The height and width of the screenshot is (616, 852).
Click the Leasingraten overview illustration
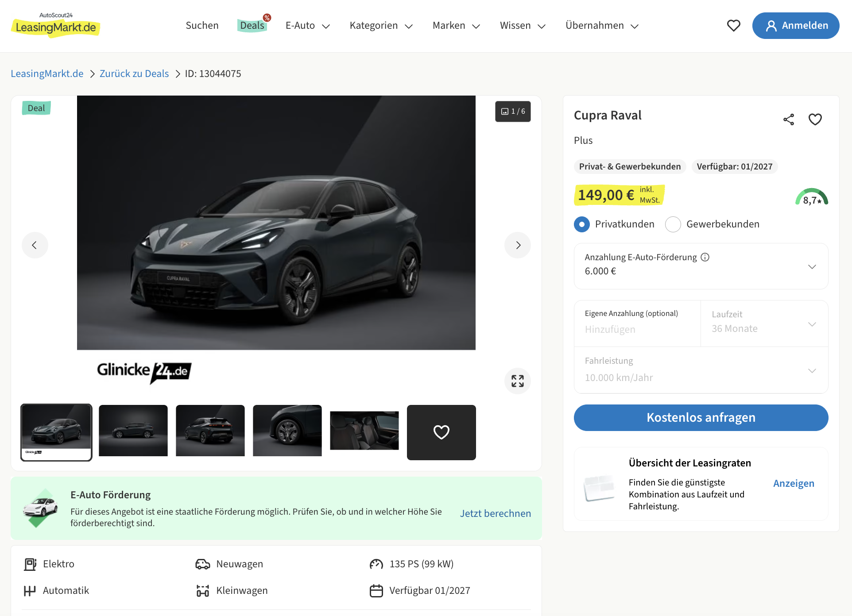[600, 488]
